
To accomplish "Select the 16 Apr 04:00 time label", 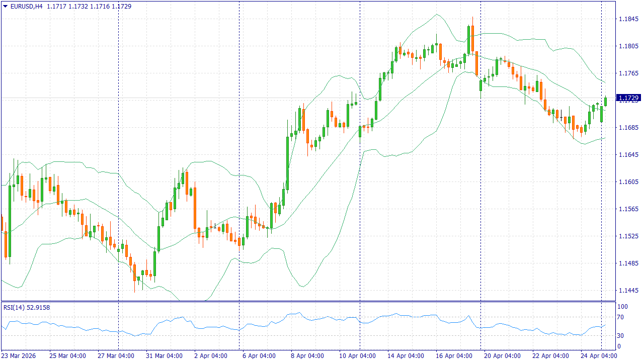I will pyautogui.click(x=454, y=356).
